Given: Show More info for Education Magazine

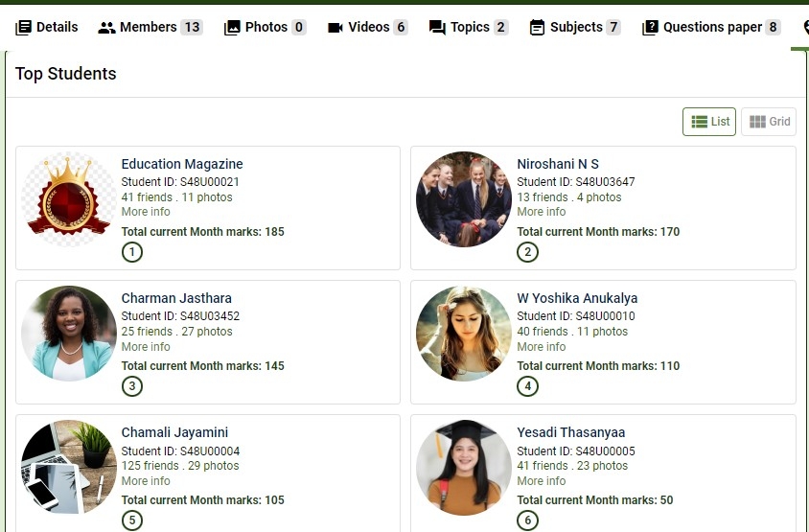Looking at the screenshot, I should tap(146, 212).
